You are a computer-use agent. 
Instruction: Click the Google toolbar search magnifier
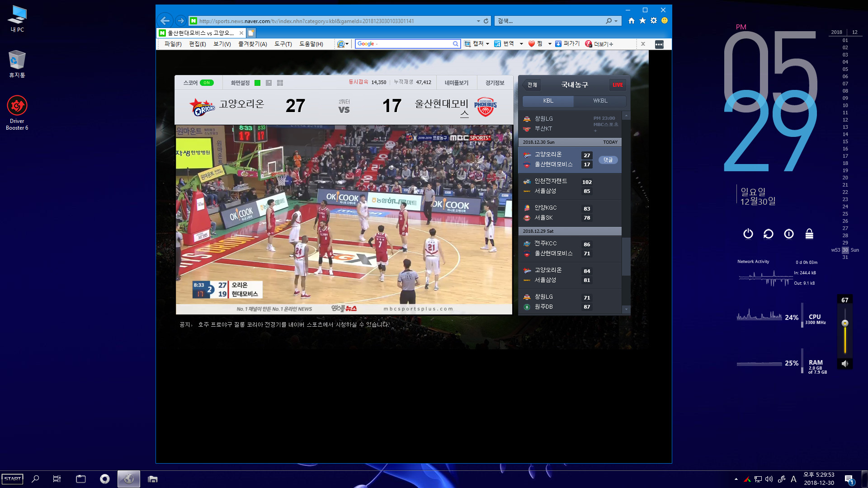[x=456, y=44]
